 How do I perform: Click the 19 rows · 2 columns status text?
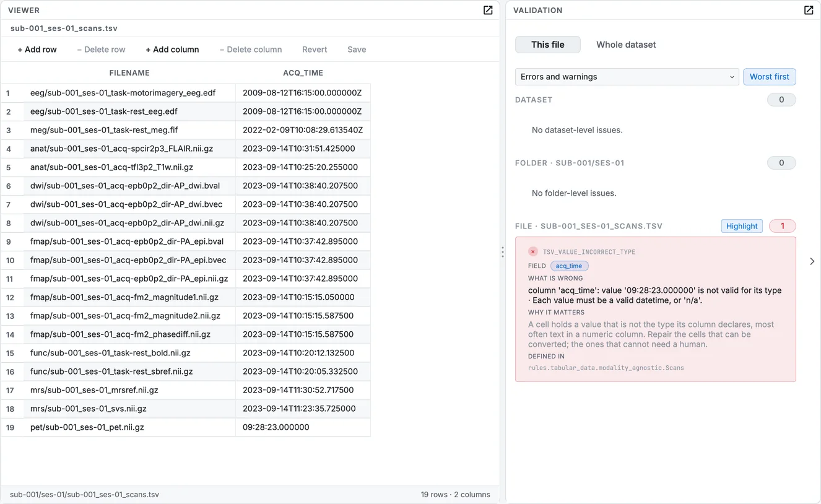455,495
